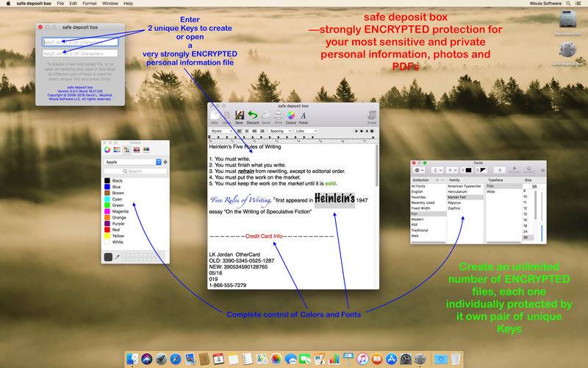Screen dimensions: 588x368
Task: Open the Styles dropdown in editor
Action: (221, 131)
